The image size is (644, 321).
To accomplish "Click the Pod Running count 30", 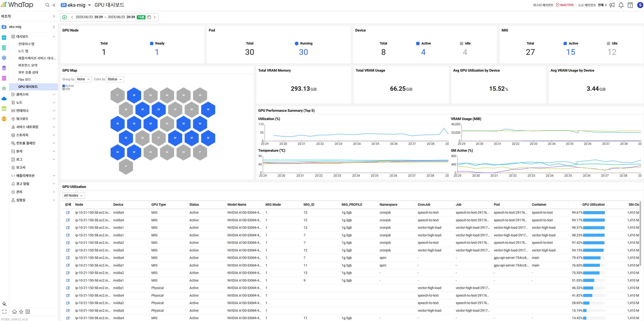I will click(x=304, y=52).
